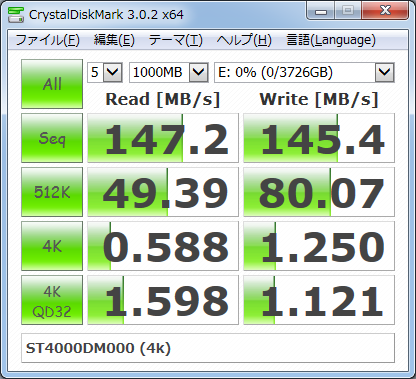Image resolution: width=416 pixels, height=379 pixels.
Task: Expand the test size dropdown showing 1000MB
Action: (x=199, y=72)
